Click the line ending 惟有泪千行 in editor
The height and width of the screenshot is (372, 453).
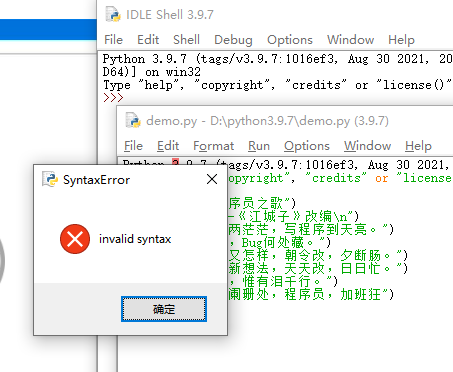tap(283, 281)
